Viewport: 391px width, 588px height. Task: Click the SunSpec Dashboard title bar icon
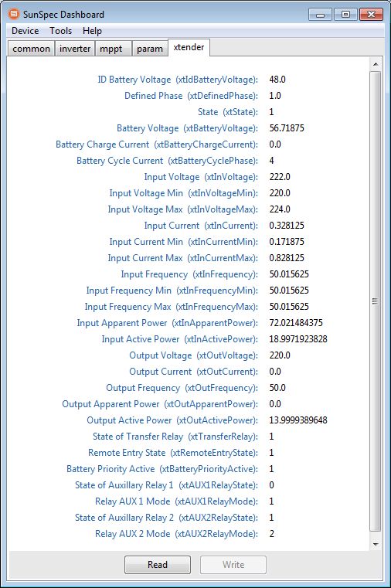coord(13,14)
